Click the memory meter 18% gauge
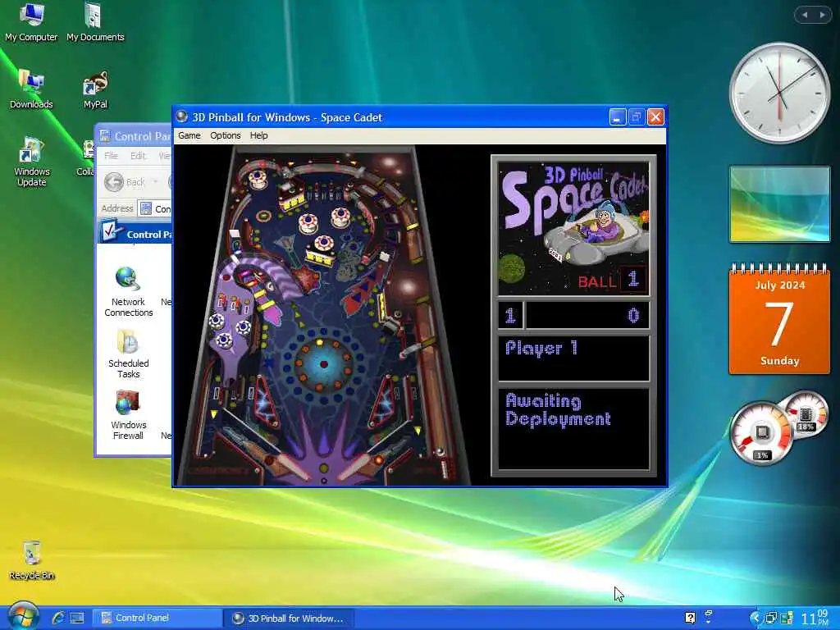The height and width of the screenshot is (630, 840). point(806,416)
